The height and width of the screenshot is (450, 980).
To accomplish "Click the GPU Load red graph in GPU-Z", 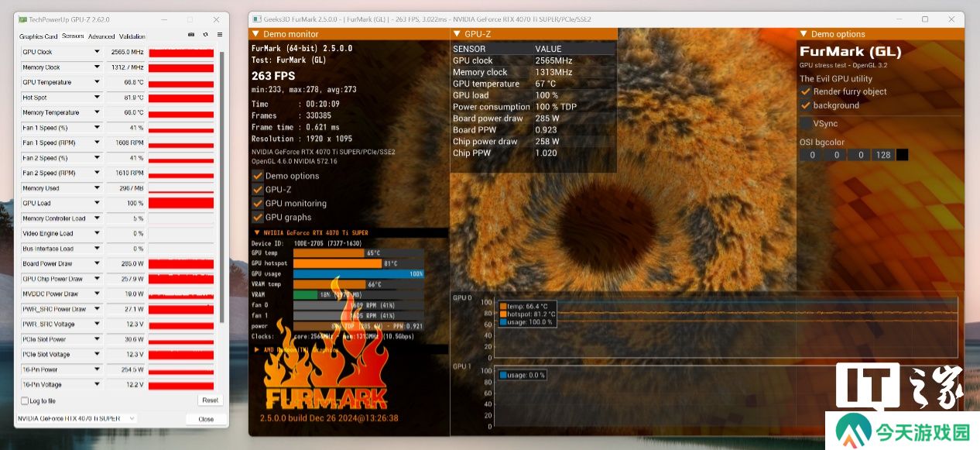I will (x=181, y=203).
